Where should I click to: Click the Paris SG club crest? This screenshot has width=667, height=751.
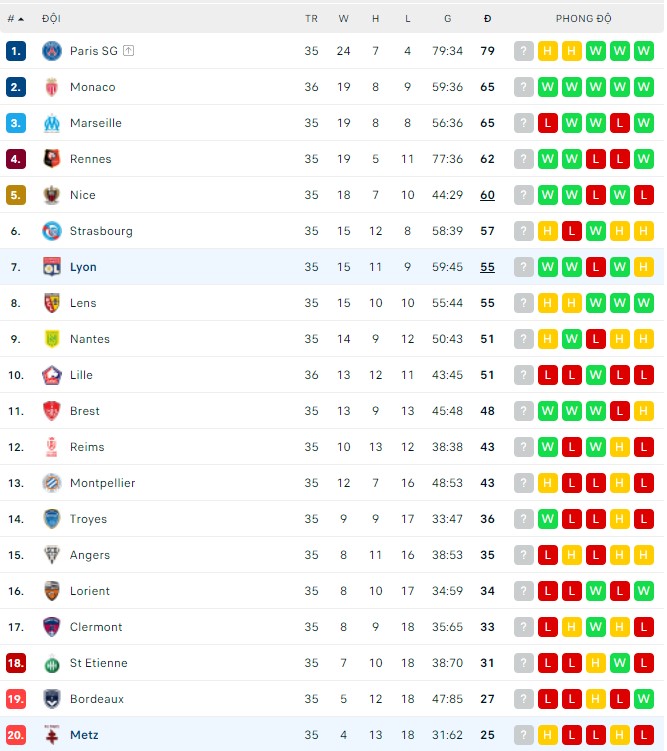pyautogui.click(x=52, y=51)
